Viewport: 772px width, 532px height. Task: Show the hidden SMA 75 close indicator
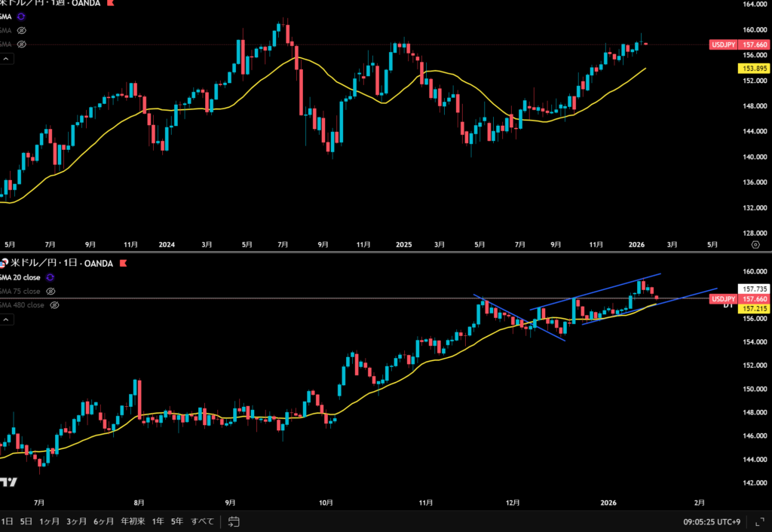[x=51, y=291]
